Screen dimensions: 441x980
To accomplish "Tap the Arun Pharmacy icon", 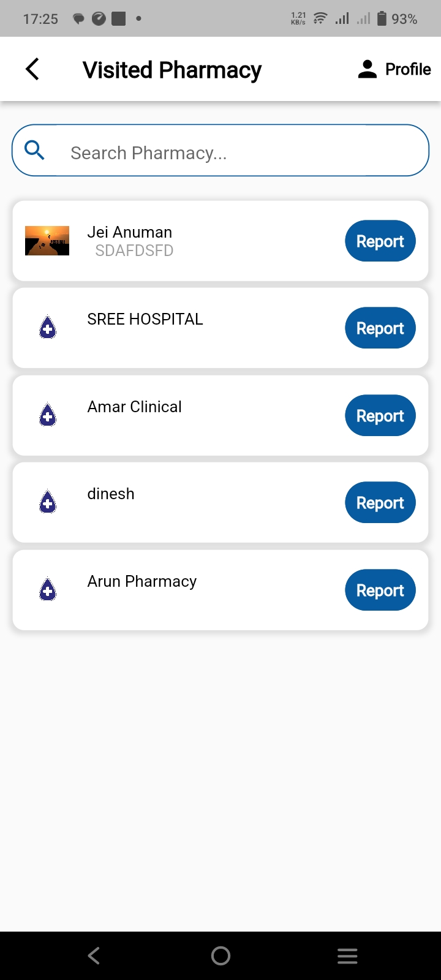I will 48,590.
